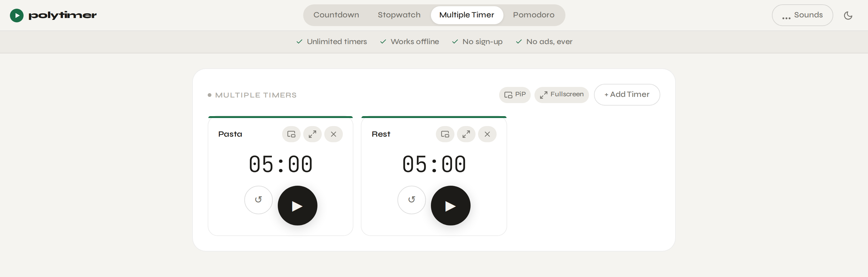Screen dimensions: 868x277
Task: Switch to the Countdown tab
Action: tap(336, 15)
